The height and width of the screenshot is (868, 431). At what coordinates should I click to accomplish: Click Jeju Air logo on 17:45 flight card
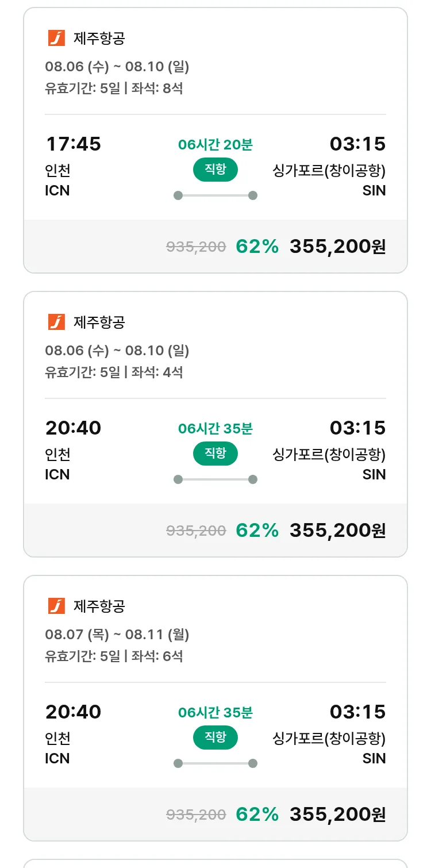(56, 39)
